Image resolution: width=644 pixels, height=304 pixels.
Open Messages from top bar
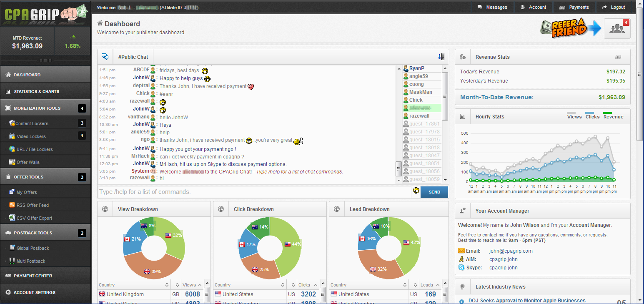[492, 7]
